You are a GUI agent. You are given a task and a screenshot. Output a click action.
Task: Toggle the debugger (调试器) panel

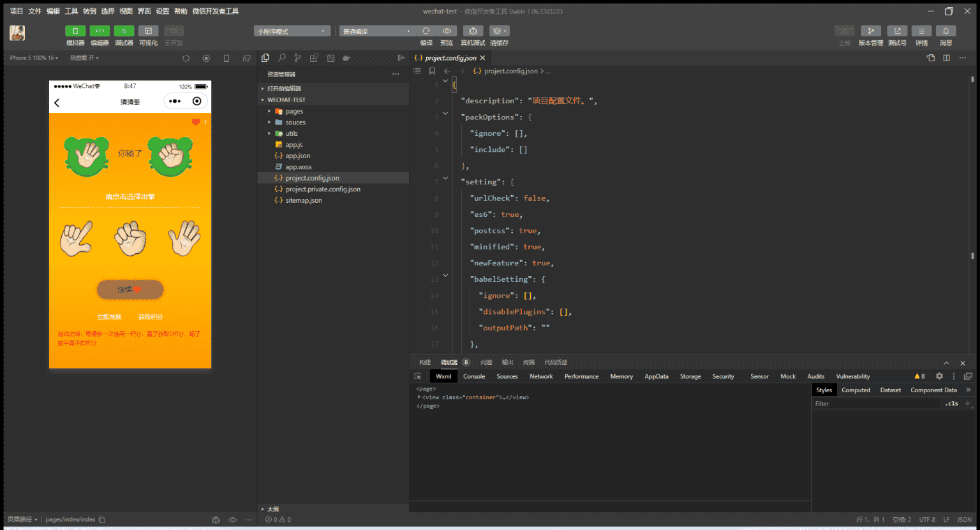124,31
